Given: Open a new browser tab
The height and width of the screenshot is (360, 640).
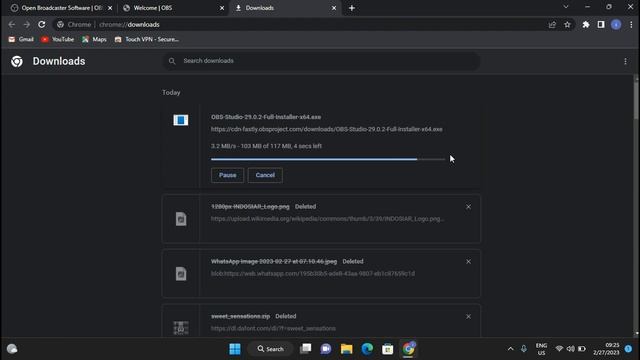Looking at the screenshot, I should (352, 8).
